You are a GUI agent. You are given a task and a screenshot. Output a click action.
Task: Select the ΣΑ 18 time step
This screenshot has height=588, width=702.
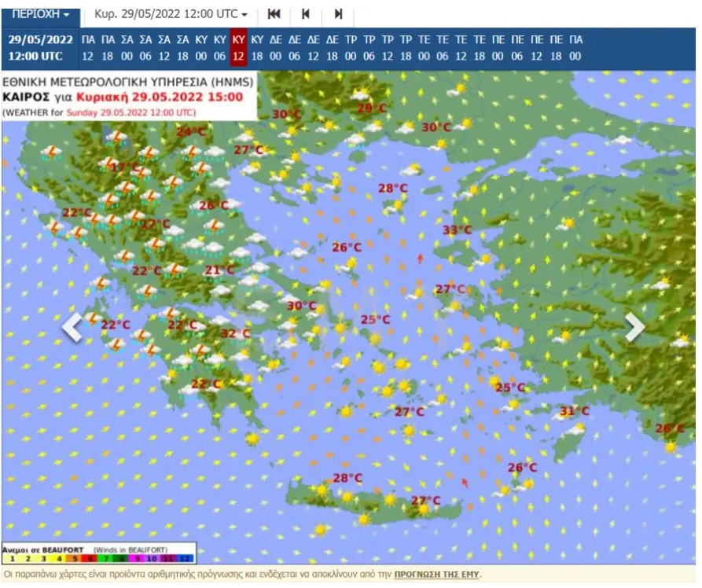click(x=182, y=48)
